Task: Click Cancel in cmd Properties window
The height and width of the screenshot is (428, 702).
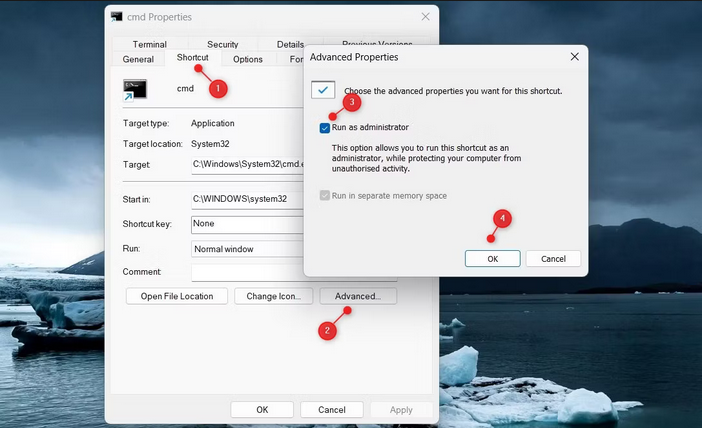Action: point(332,410)
